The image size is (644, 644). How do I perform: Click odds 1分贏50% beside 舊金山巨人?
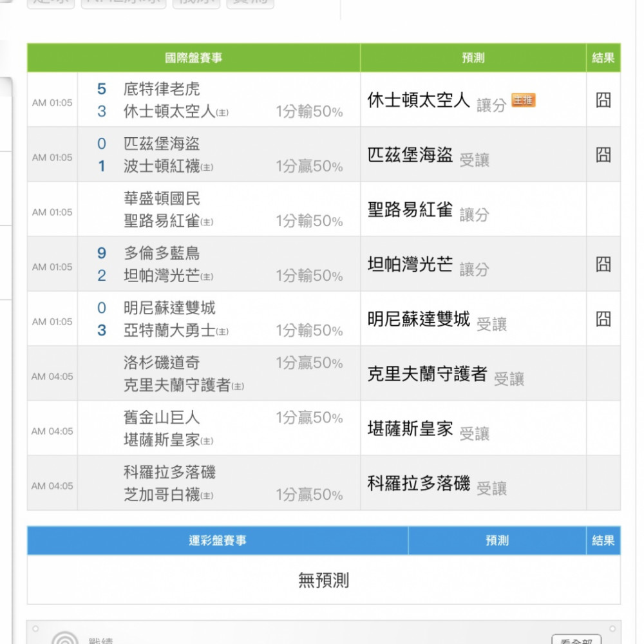point(309,418)
